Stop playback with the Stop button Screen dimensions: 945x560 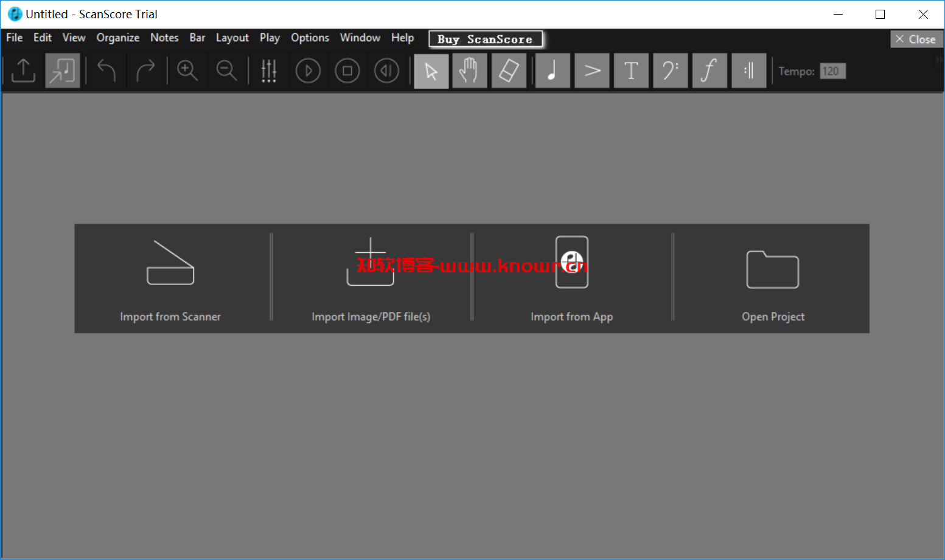347,71
